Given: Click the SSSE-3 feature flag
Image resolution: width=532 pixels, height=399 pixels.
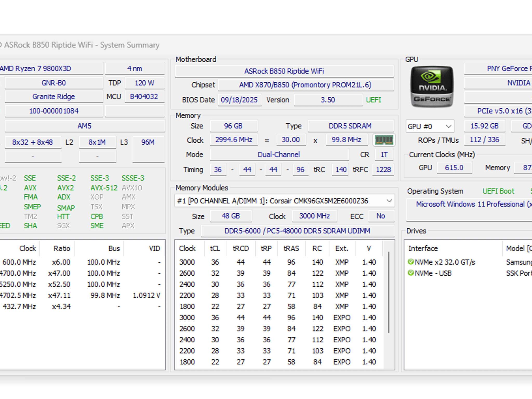Looking at the screenshot, I should point(133,178).
